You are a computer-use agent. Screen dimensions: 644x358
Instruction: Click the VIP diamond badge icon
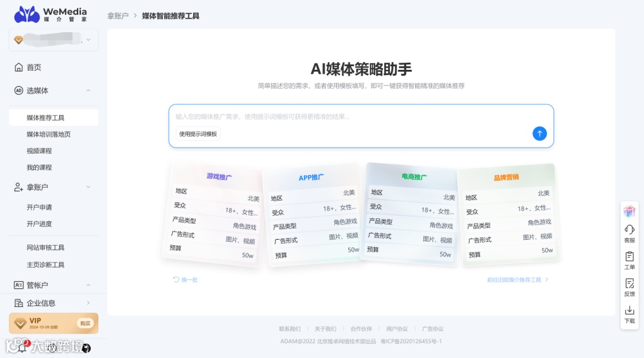(x=20, y=323)
